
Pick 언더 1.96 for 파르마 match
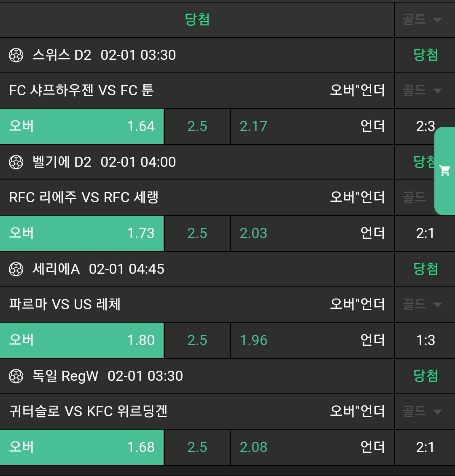click(312, 340)
